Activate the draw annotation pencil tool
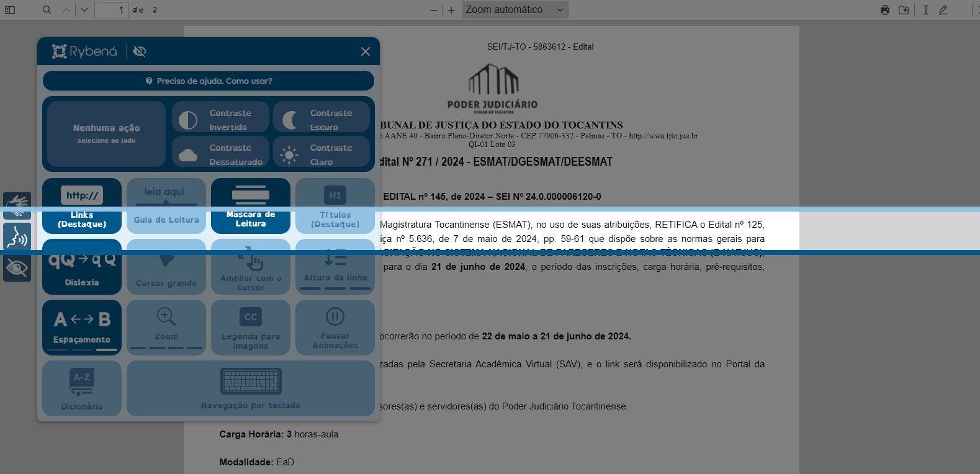The width and height of the screenshot is (980, 474). [x=943, y=10]
